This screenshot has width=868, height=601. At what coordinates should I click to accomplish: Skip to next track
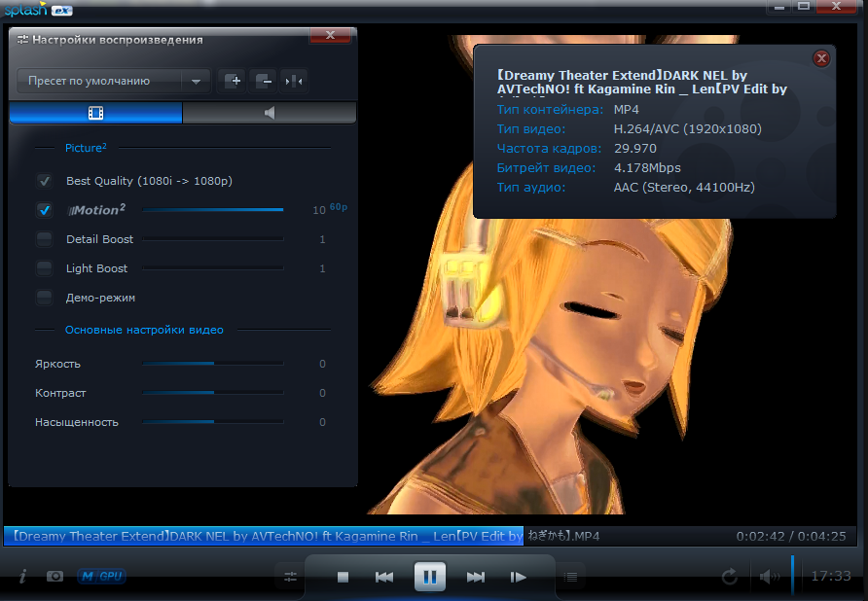(x=476, y=577)
